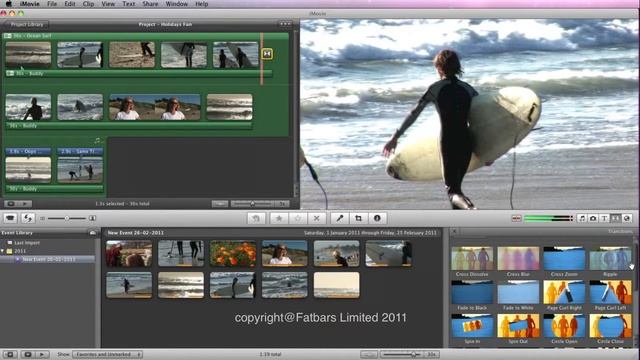
Task: Show the transitions browser icon
Action: coord(615,218)
